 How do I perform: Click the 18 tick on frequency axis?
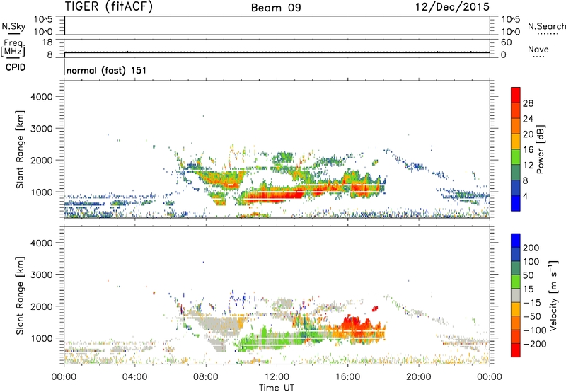tap(47, 42)
